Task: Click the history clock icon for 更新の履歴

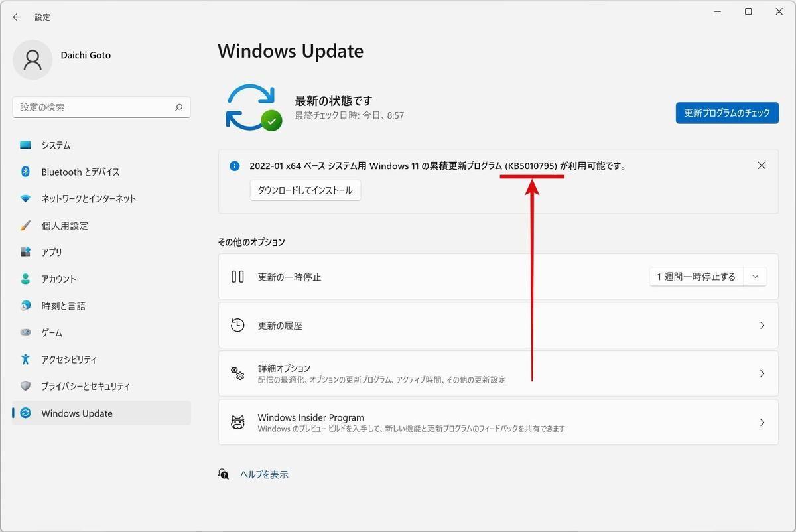Action: click(237, 325)
